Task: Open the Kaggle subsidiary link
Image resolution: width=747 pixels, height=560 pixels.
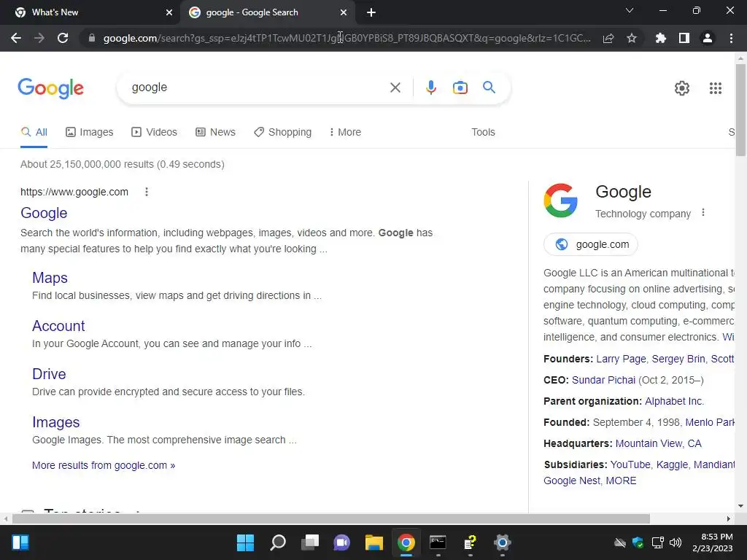Action: coord(672,464)
